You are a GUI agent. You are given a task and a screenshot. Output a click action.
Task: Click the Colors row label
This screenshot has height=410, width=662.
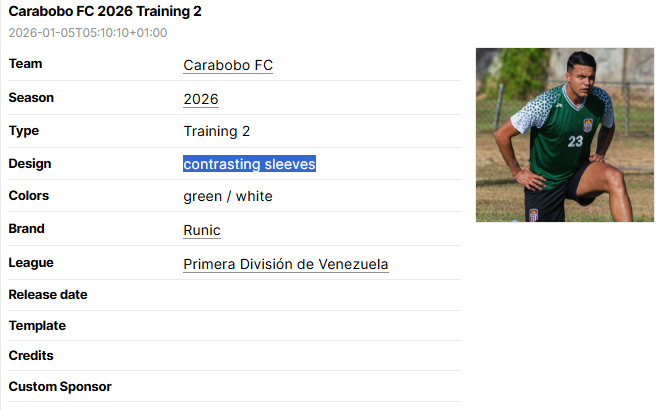[29, 195]
